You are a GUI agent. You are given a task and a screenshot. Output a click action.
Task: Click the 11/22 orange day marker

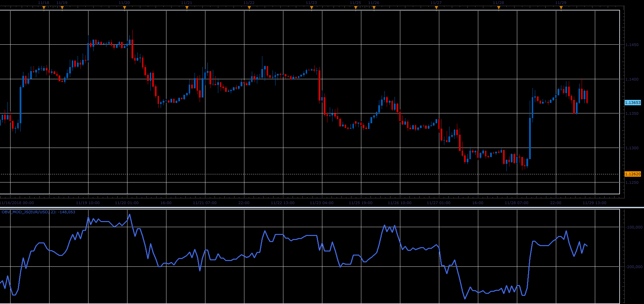249,8
